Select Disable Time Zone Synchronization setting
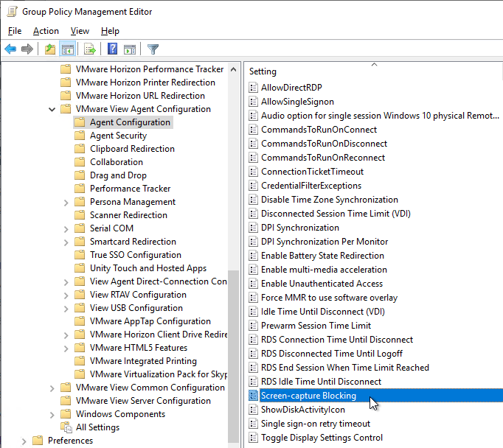Viewport: 503px width, 448px height. (330, 200)
